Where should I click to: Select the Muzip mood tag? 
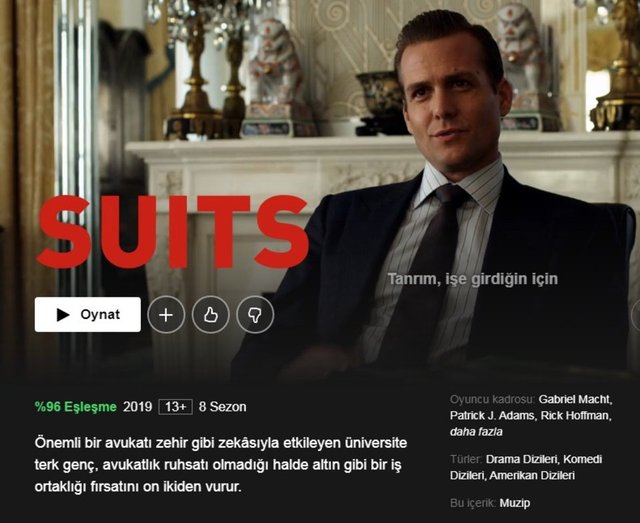tap(515, 503)
